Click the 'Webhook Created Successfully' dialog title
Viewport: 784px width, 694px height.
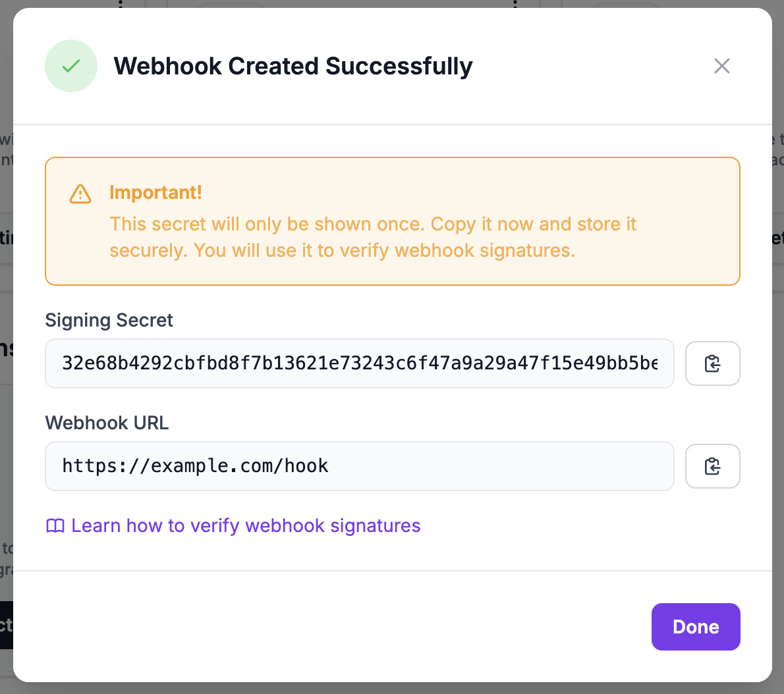[293, 66]
